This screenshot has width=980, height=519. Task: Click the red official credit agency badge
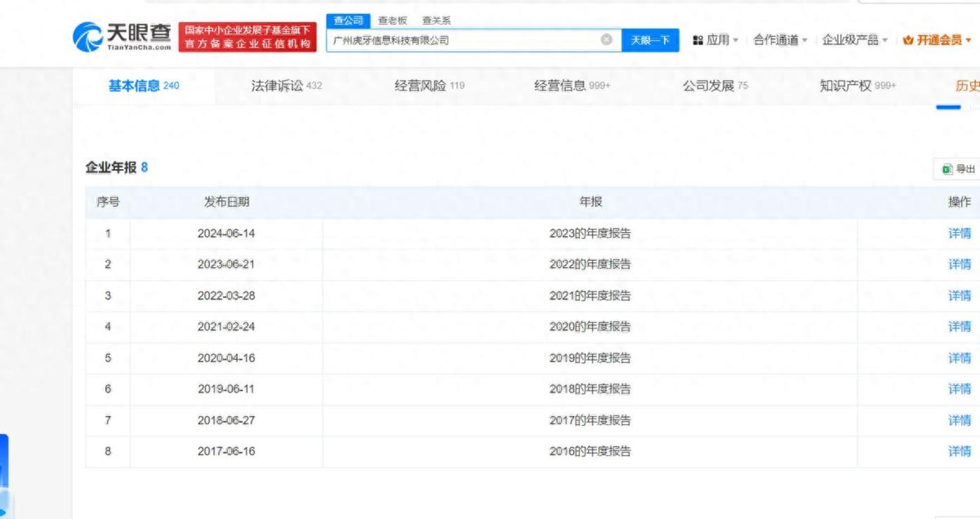click(248, 38)
